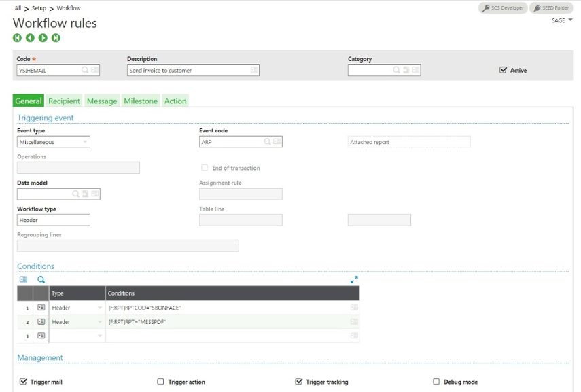
Task: Enable the Trigger action checkbox
Action: [x=160, y=381]
